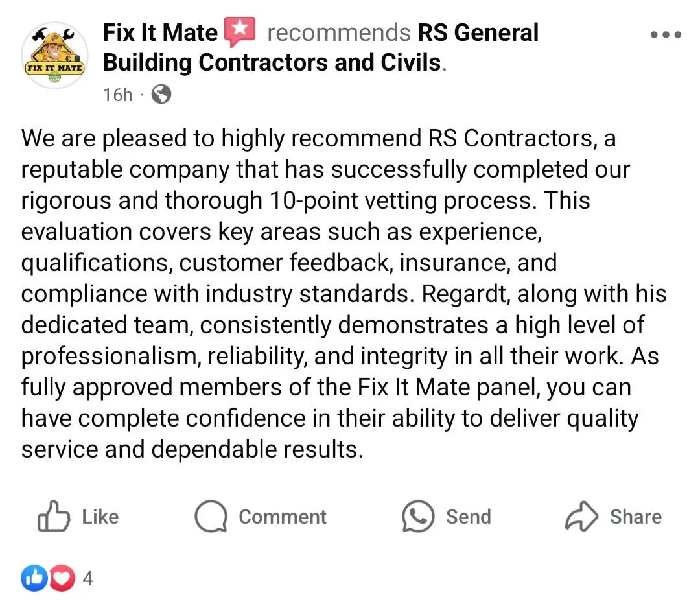Click the pink recommendation star badge

pos(240,32)
